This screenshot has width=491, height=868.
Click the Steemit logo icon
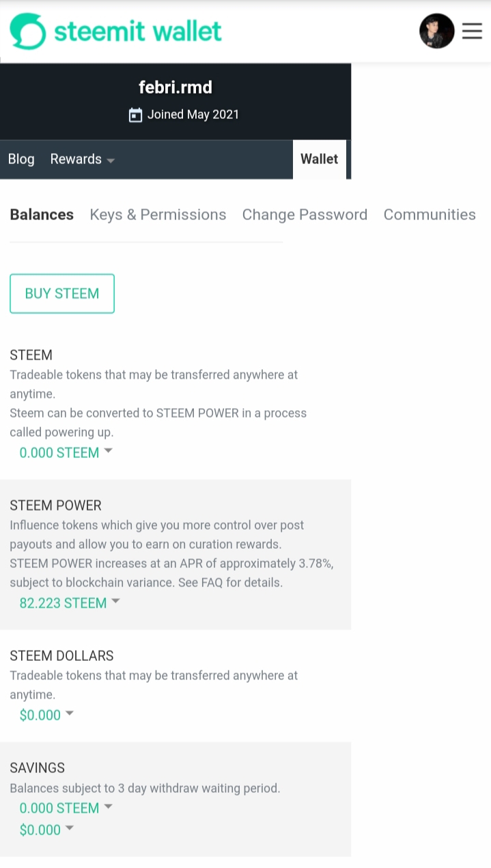tap(28, 31)
